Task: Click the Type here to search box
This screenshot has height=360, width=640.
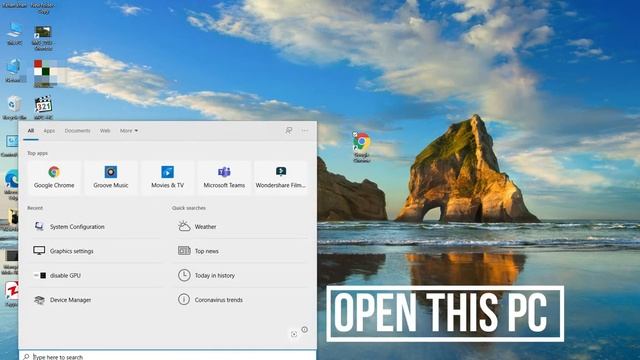Action: click(167, 356)
